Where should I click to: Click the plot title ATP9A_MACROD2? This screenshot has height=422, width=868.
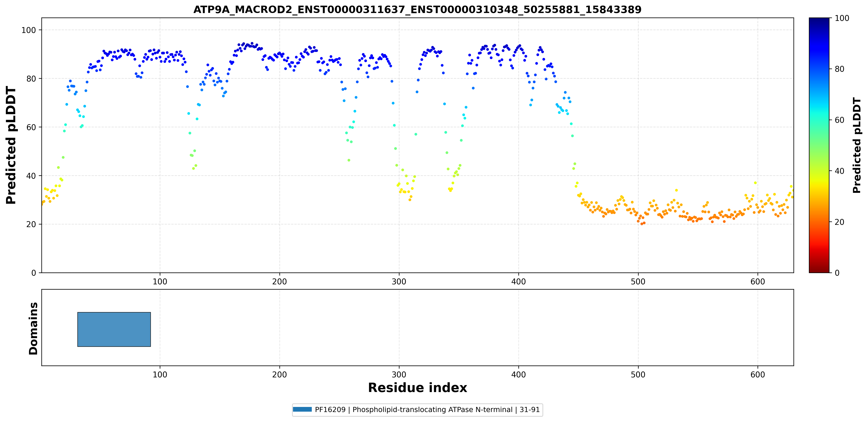[417, 9]
